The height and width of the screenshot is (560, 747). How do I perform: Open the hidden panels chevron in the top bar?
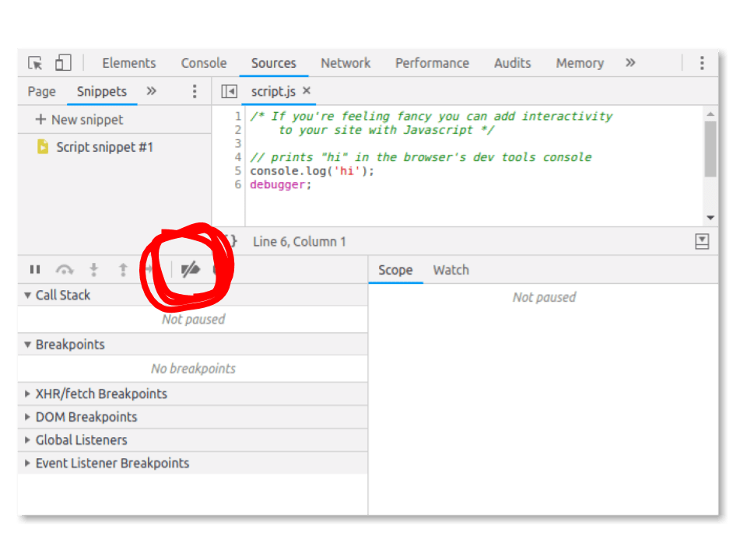(x=630, y=63)
